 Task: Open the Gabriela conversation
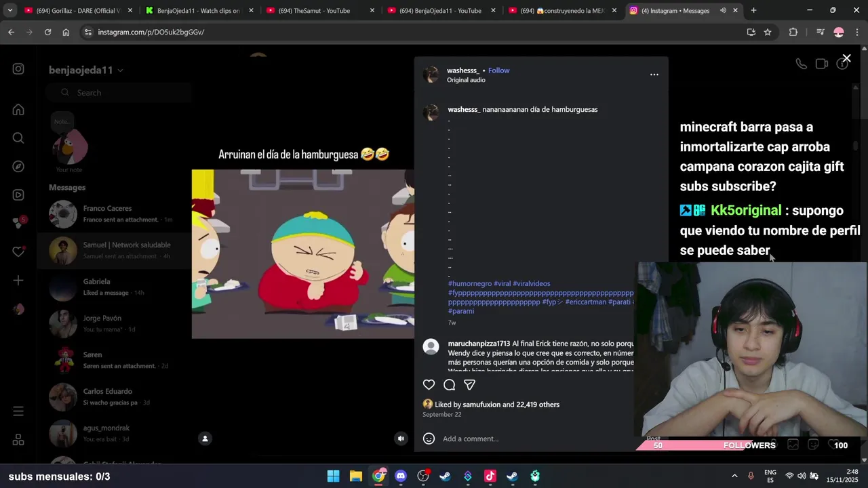(114, 287)
